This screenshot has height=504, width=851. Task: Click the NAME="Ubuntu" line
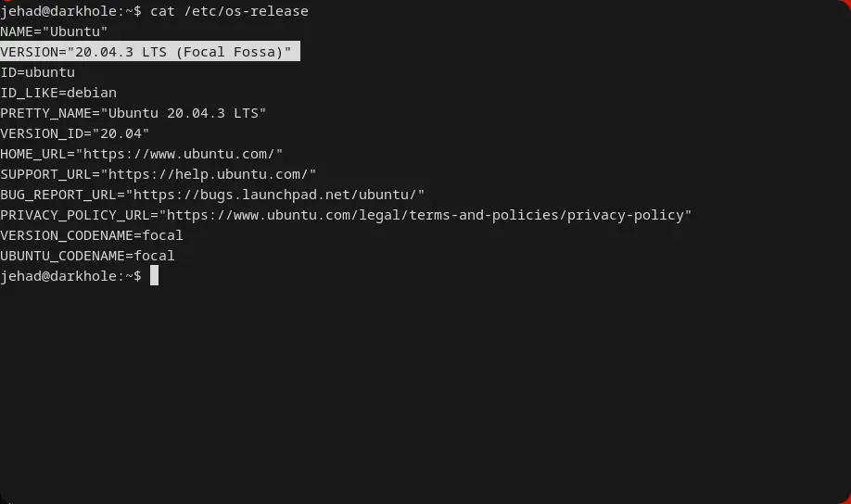point(54,31)
